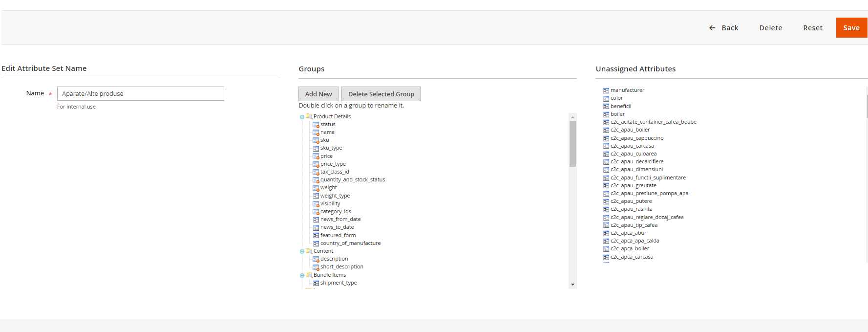The width and height of the screenshot is (868, 332).
Task: Click the Groups scrollbar down arrow
Action: click(572, 285)
